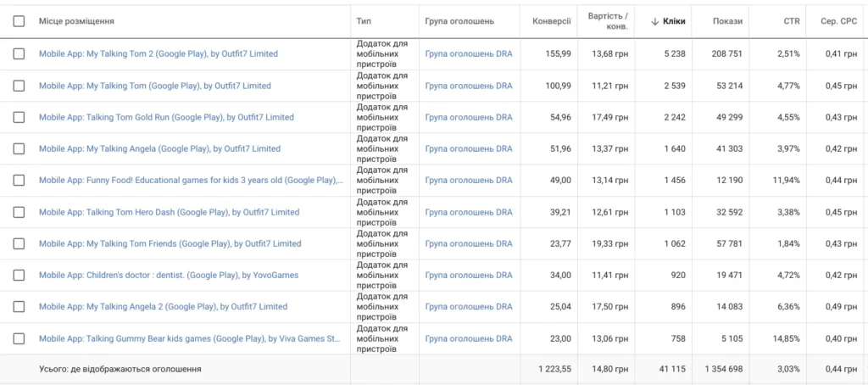Screen dimensions: 868x385
Task: Select My Talking Tom Friends row checkbox
Action: pyautogui.click(x=19, y=243)
